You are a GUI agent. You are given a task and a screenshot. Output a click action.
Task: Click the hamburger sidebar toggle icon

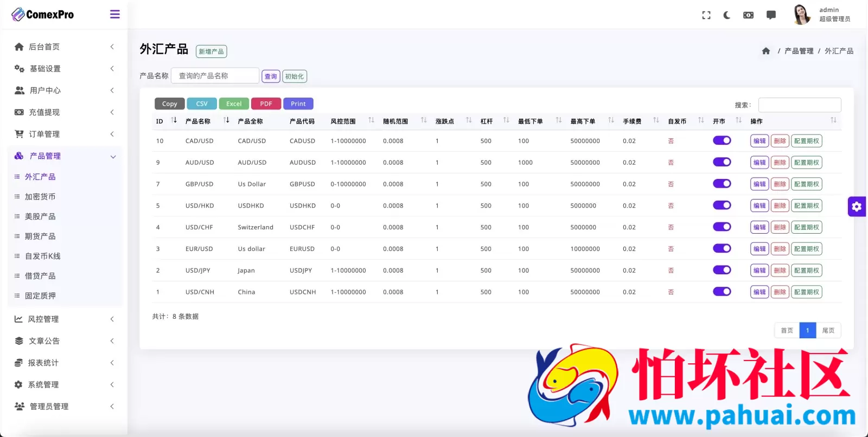[114, 14]
